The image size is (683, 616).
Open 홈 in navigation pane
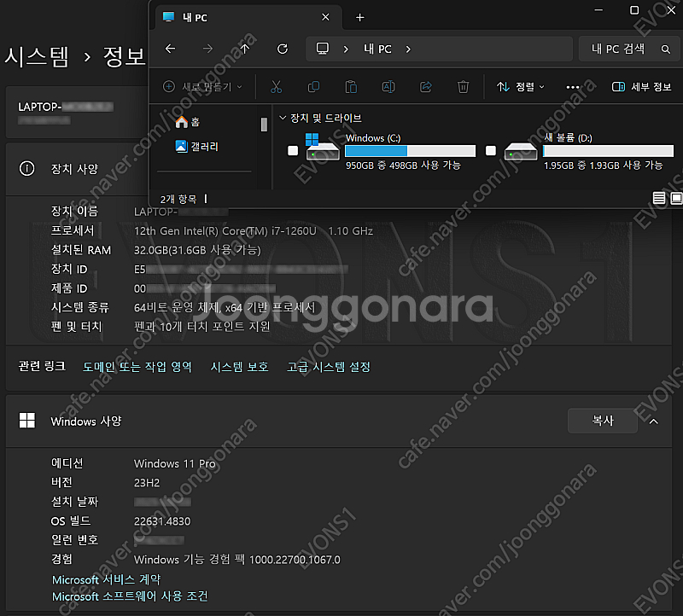tap(188, 122)
